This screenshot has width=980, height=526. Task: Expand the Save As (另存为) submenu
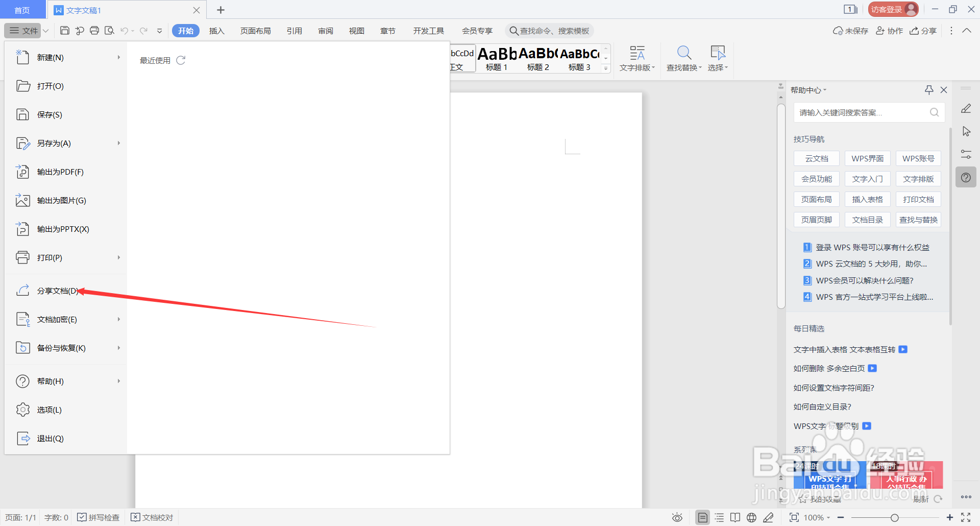click(118, 143)
